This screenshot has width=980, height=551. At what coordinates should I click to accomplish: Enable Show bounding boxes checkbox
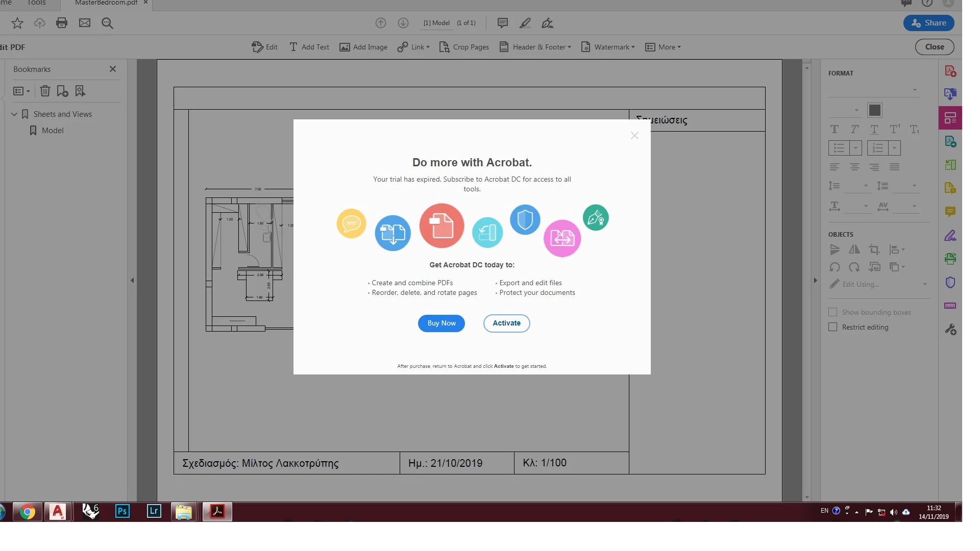[833, 312]
